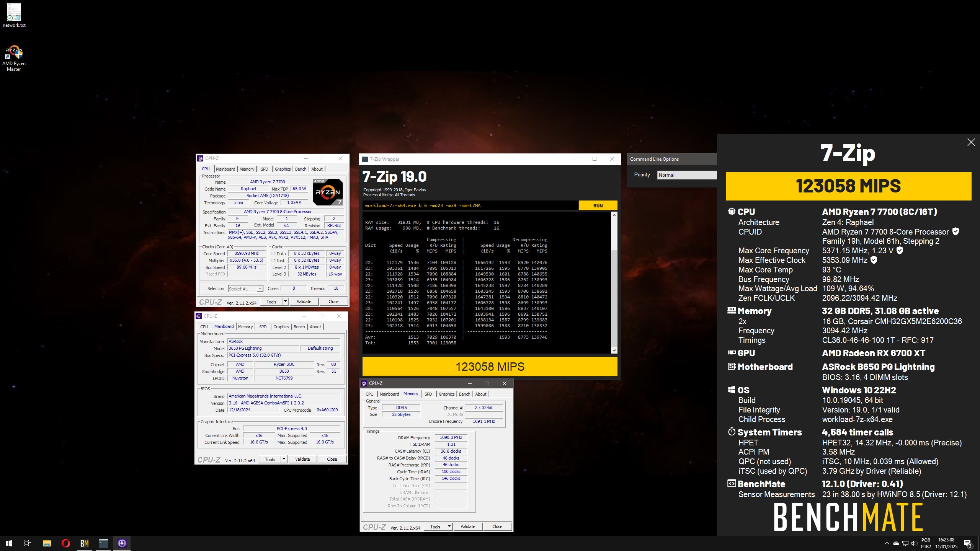Open Task View in taskbar
Screen dimensions: 980x551
coord(28,543)
